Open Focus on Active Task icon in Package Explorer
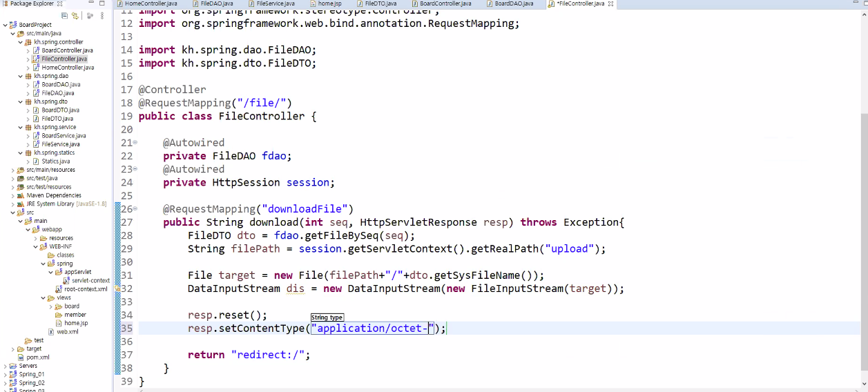Screen dimensions: 868x392 click(x=90, y=15)
